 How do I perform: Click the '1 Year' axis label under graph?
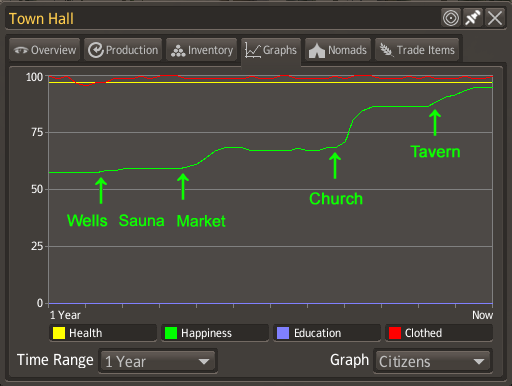pyautogui.click(x=65, y=315)
